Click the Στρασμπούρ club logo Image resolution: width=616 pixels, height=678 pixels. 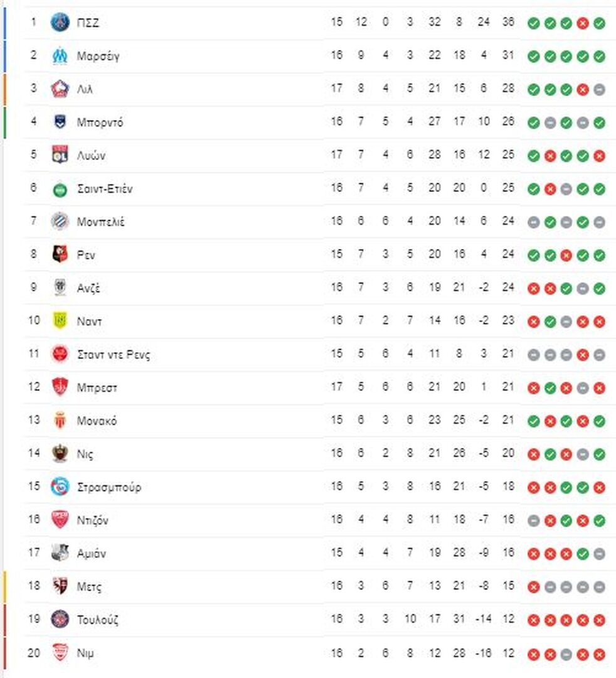(60, 487)
